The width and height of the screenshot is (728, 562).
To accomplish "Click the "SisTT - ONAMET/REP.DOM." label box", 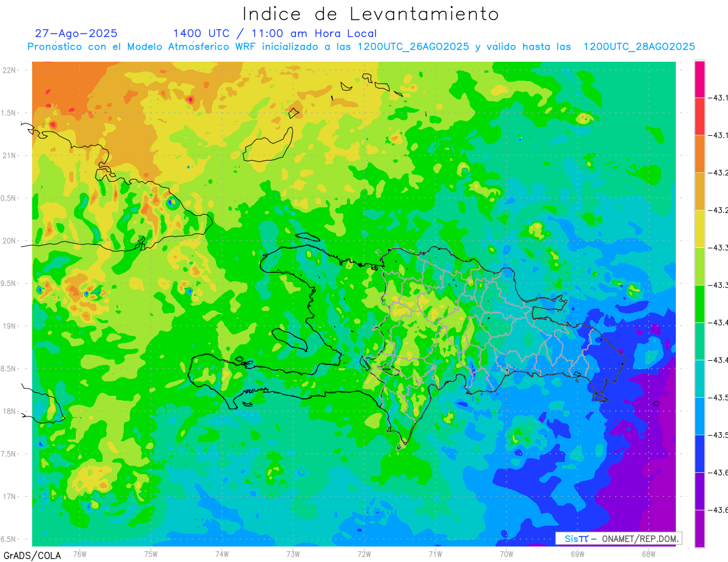I will coord(618,538).
